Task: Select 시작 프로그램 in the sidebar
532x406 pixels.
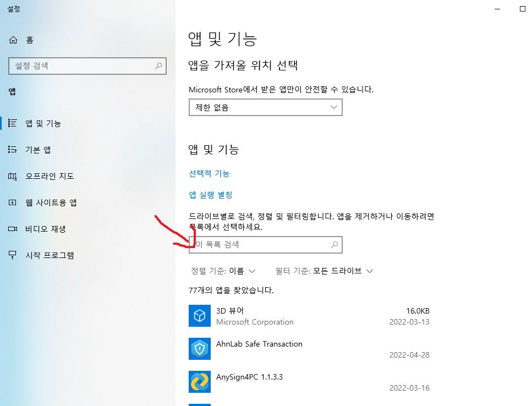Action: click(x=50, y=255)
